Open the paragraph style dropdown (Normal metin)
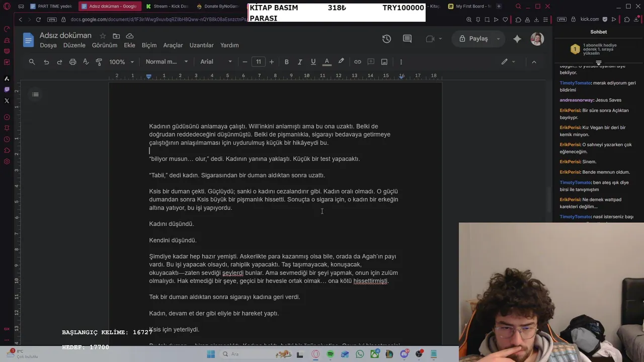This screenshot has width=644, height=362. tap(167, 62)
